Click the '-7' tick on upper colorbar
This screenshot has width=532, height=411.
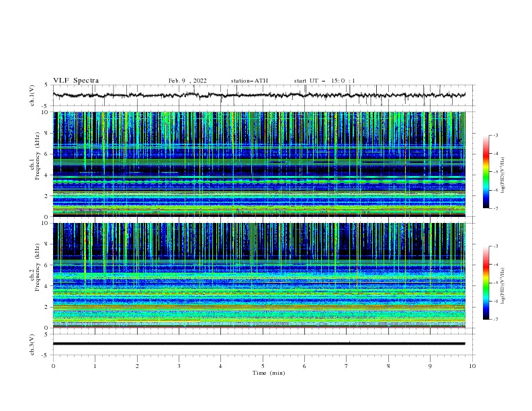click(x=496, y=209)
